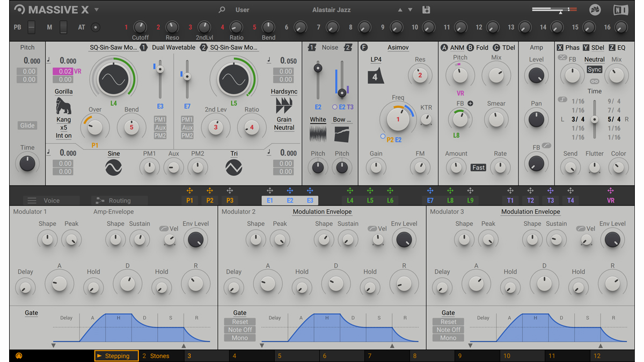Toggle Vel switch in Modulator 3
Screen dimensions: 644x362
click(580, 228)
